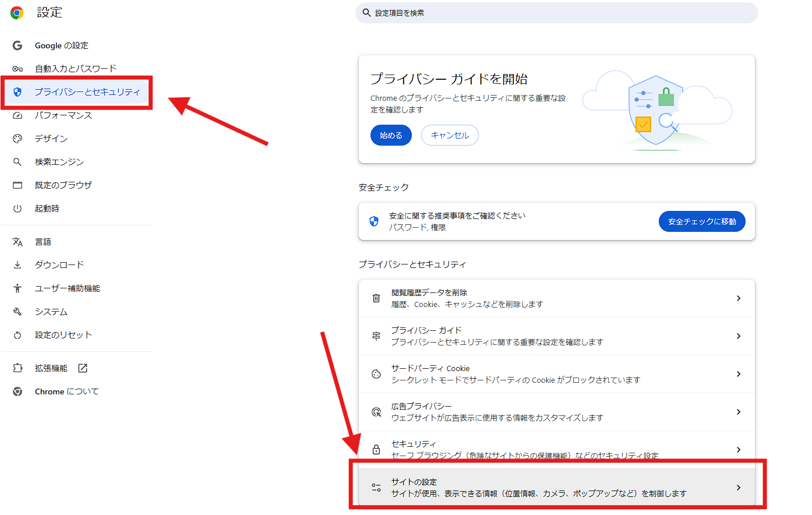Open 拡張機能 link in sidebar

pos(51,368)
